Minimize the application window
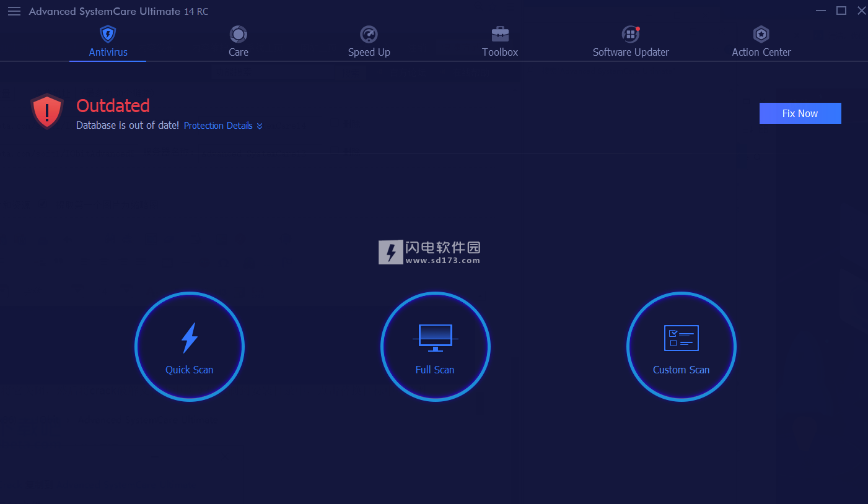 (820, 11)
